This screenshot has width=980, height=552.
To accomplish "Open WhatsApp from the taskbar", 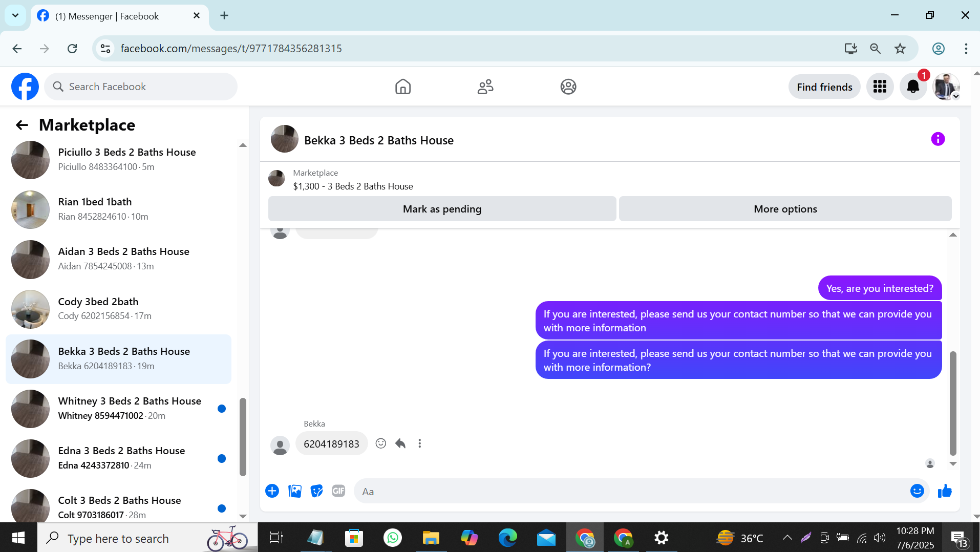I will pyautogui.click(x=393, y=538).
